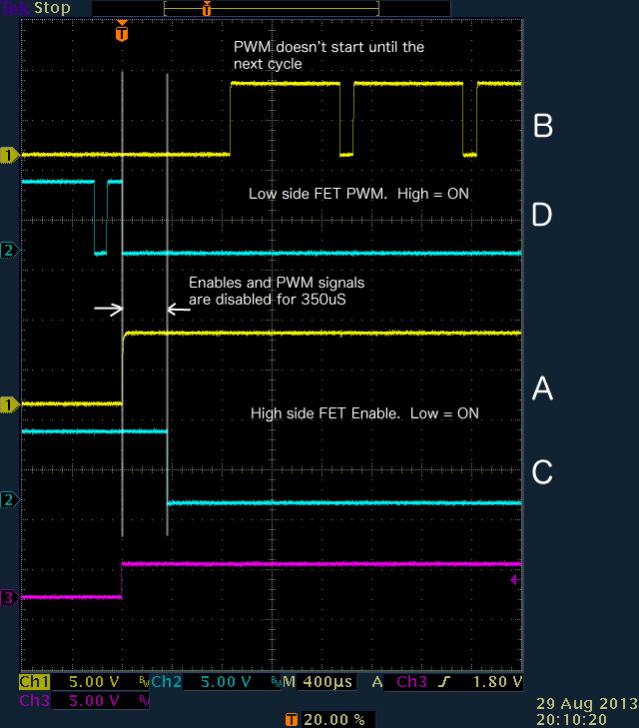This screenshot has height=728, width=639.
Task: Toggle the Ch1 label in the readout bar
Action: pyautogui.click(x=34, y=682)
